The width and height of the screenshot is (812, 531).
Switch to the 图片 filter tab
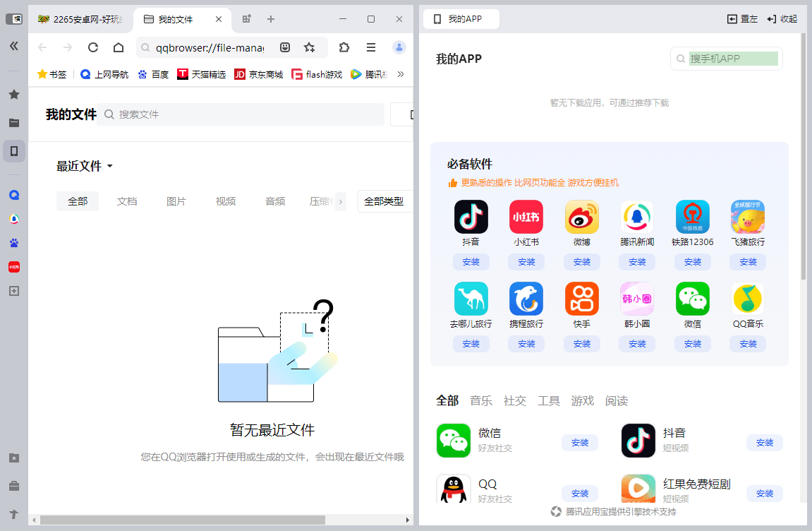tap(176, 201)
